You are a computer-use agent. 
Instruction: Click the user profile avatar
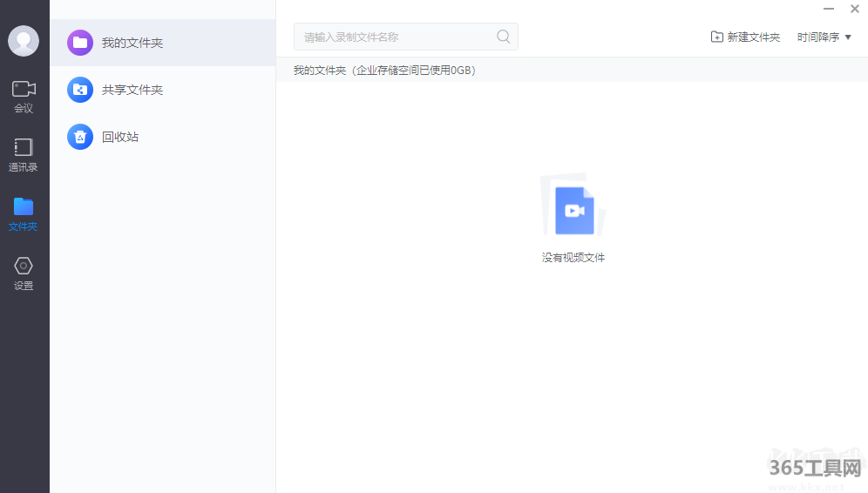[24, 41]
